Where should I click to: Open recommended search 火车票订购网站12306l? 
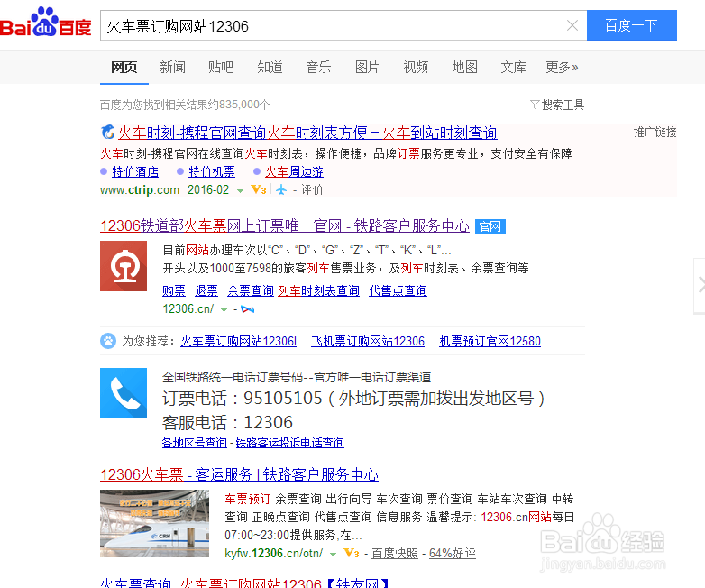(x=238, y=341)
